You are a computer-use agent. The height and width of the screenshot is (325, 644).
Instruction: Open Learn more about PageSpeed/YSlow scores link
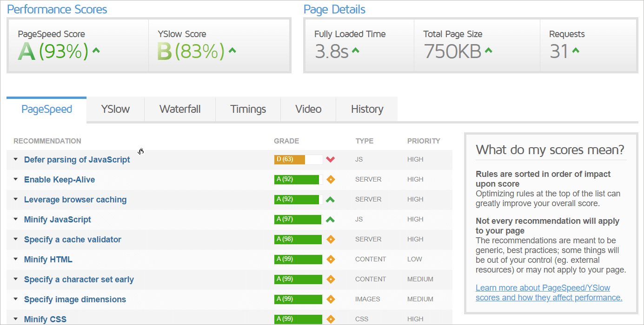coord(549,292)
